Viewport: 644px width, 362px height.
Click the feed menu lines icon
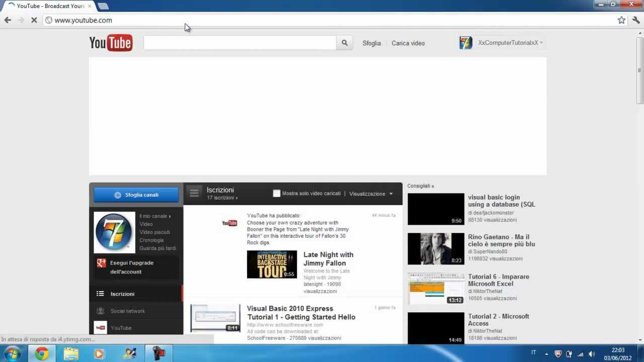(194, 193)
